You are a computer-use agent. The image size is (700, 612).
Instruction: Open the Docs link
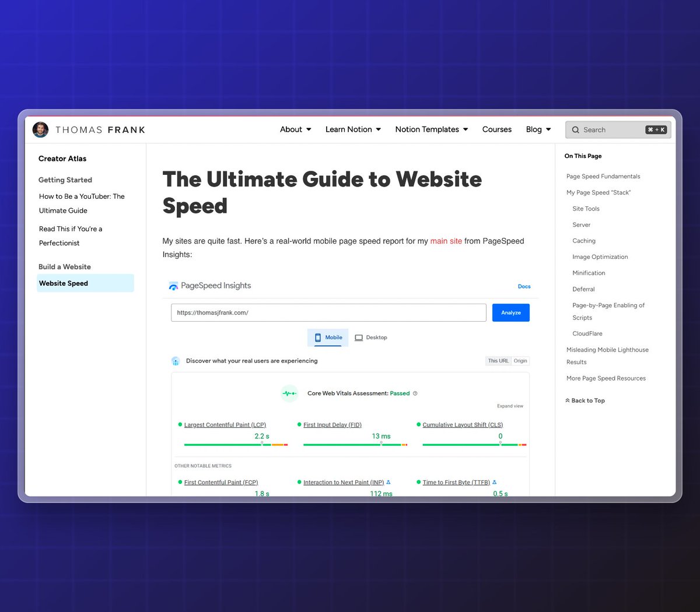click(524, 286)
